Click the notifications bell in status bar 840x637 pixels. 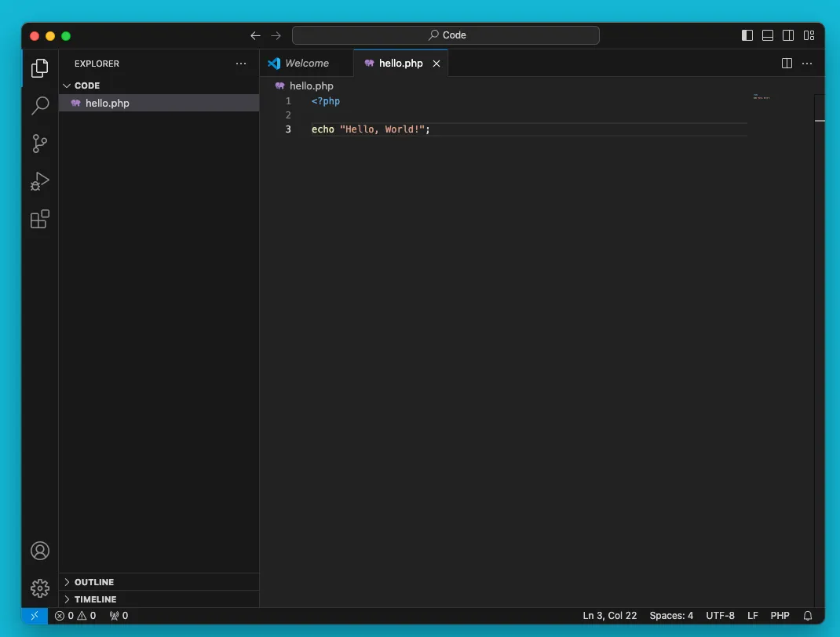tap(808, 616)
